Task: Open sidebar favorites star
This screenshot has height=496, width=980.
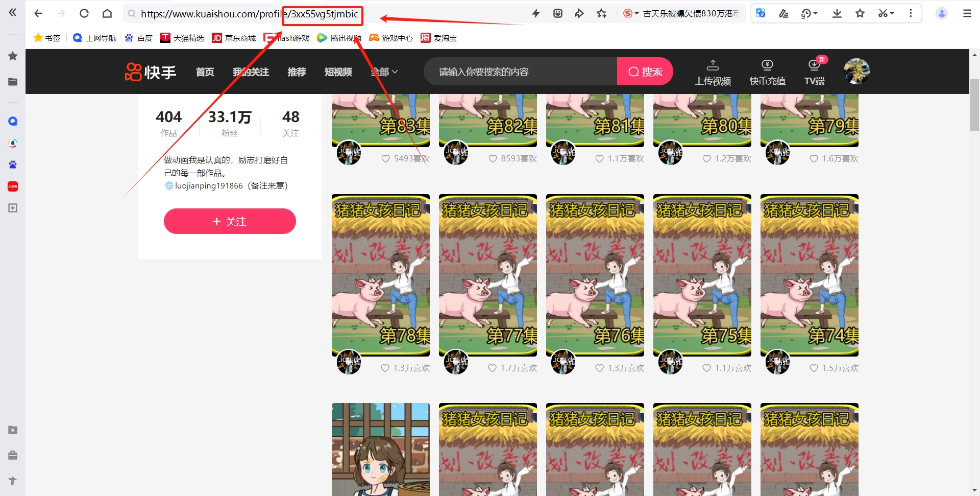Action: [x=13, y=56]
